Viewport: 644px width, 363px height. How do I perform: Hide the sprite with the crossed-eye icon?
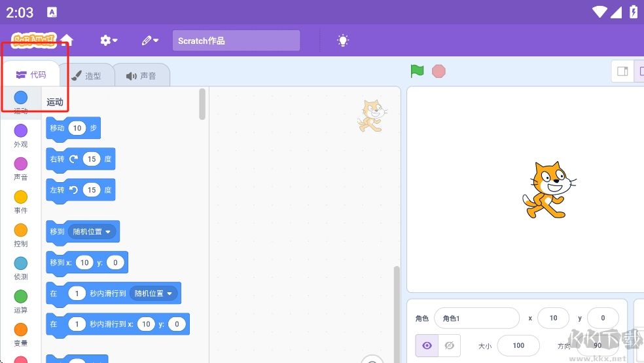coord(450,345)
